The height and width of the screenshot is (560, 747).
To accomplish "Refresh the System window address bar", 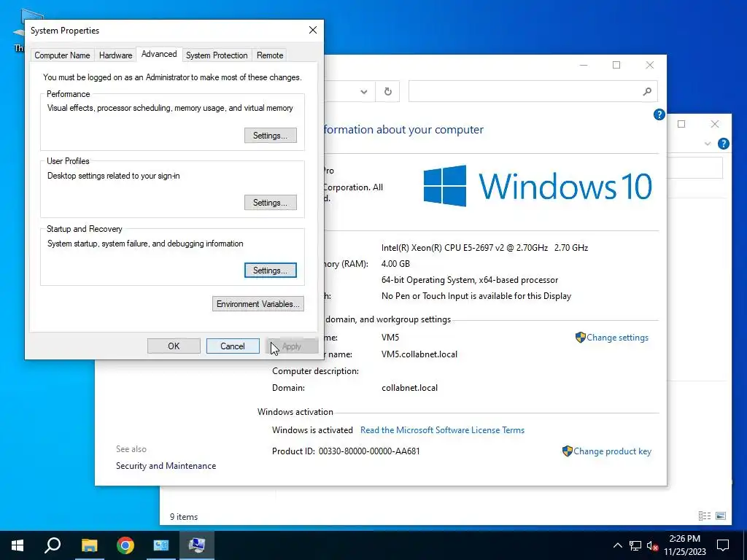I will pos(388,92).
